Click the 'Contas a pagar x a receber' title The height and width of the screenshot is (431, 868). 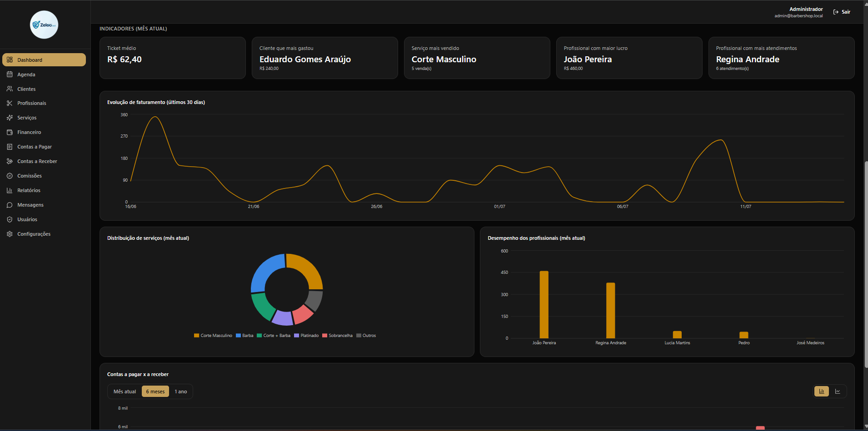click(138, 374)
